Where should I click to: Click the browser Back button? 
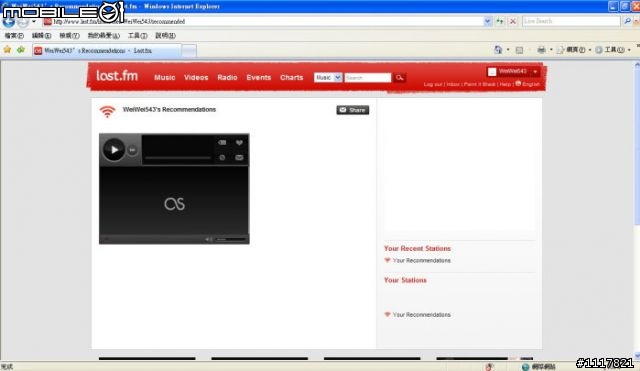tap(9, 22)
